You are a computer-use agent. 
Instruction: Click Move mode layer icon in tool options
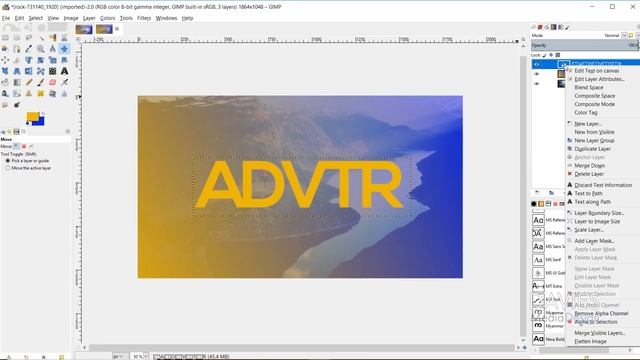tap(16, 146)
